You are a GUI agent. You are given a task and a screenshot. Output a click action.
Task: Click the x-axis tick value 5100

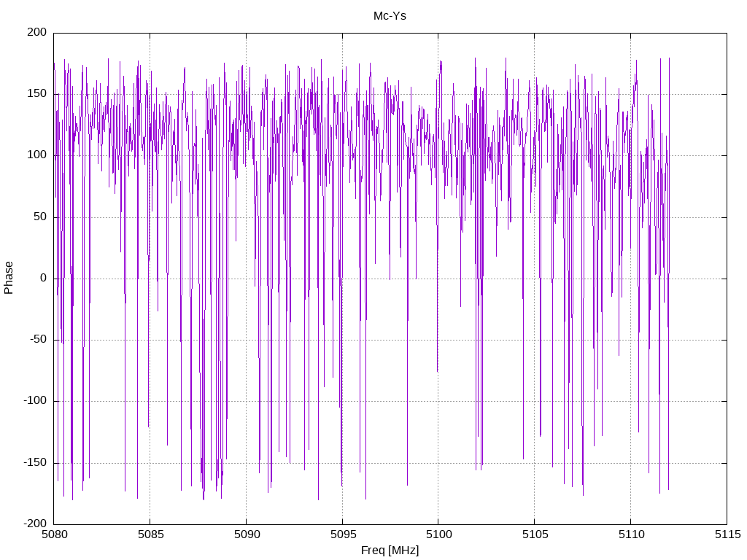438,534
